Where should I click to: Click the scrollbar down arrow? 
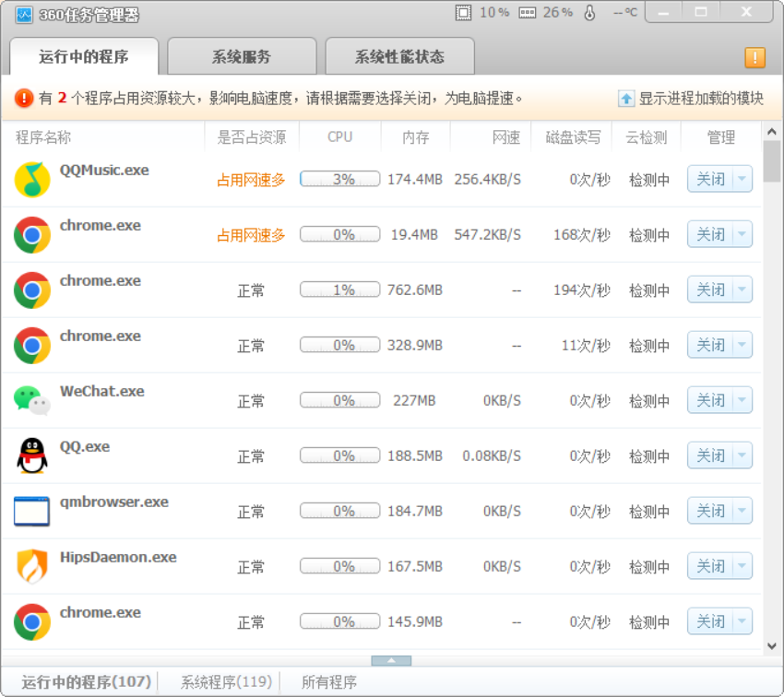click(772, 646)
